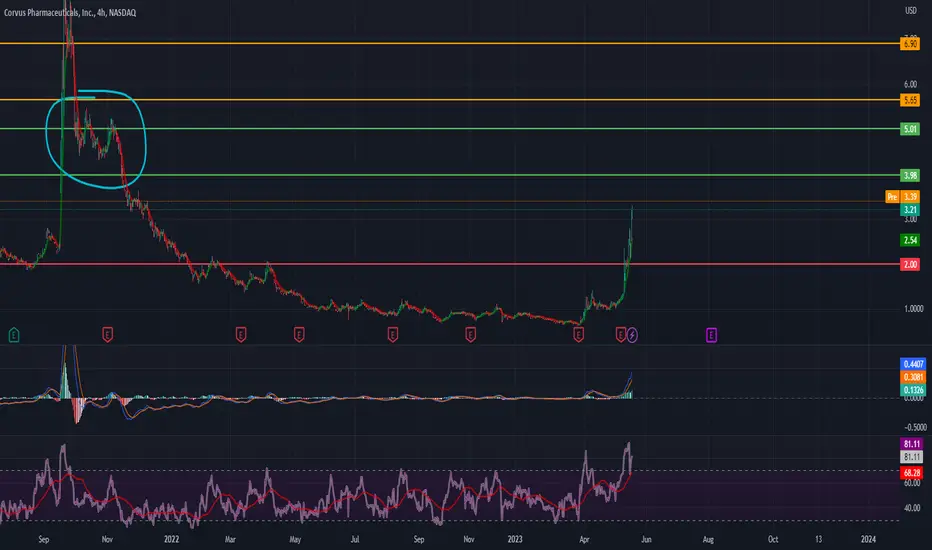The width and height of the screenshot is (932, 550).
Task: Select the red 2.00 price label
Action: pos(910,264)
